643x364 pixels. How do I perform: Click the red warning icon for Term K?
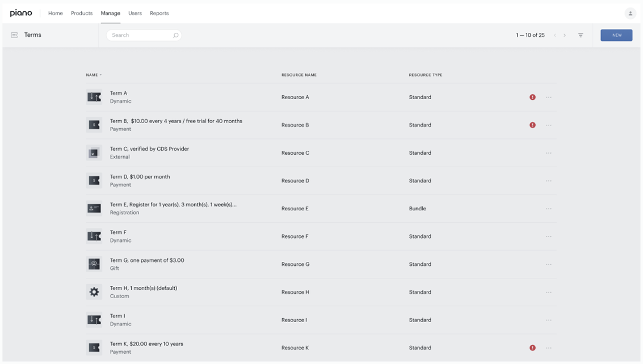[x=532, y=348]
